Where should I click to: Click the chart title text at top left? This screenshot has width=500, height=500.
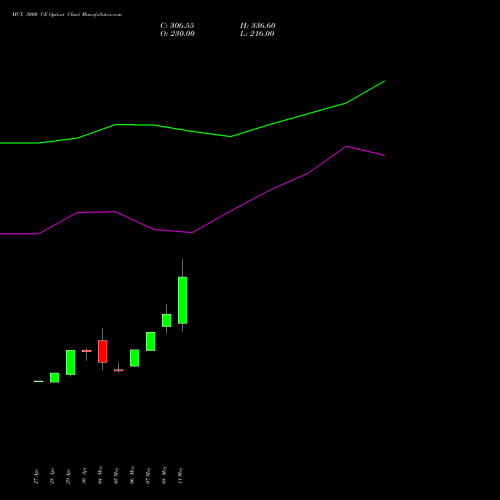click(67, 15)
